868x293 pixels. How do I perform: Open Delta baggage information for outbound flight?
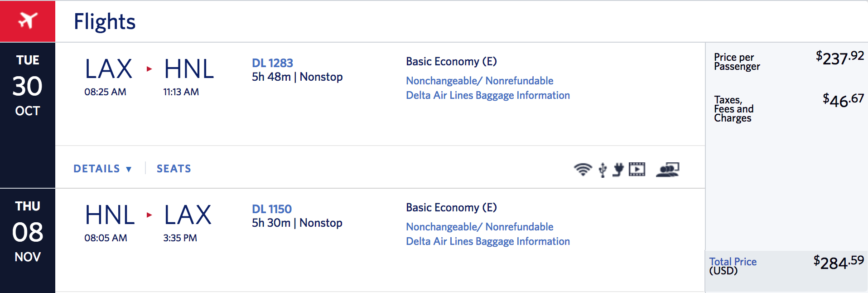[487, 95]
